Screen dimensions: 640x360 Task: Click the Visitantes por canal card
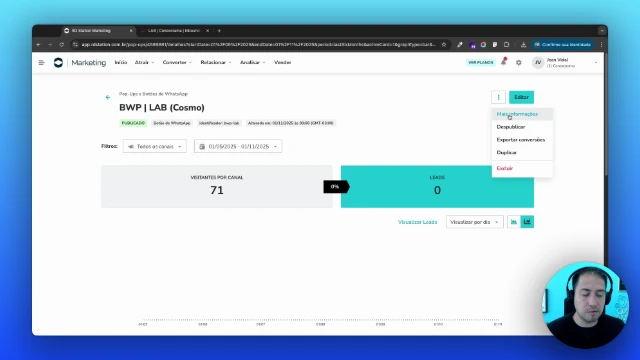(x=217, y=187)
